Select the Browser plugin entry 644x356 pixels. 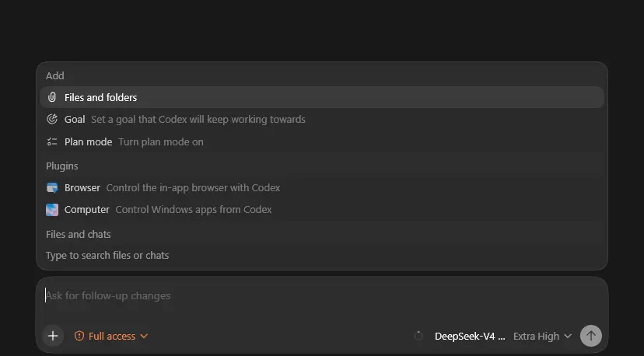[322, 187]
